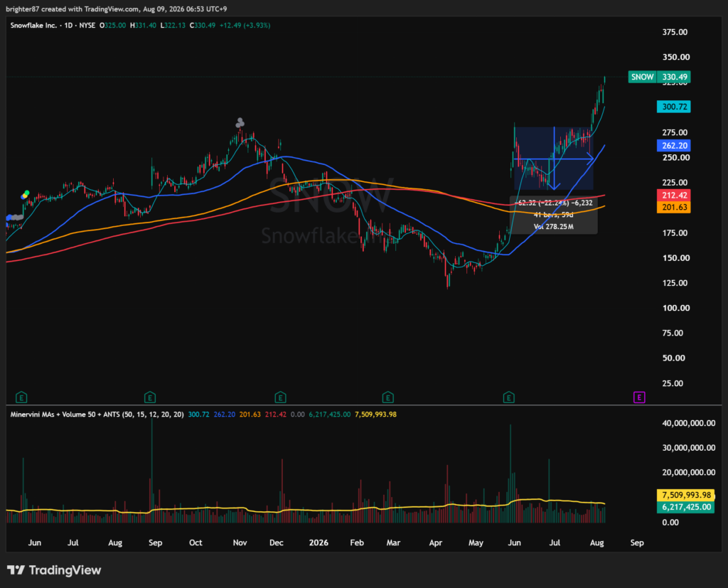Click the 350.00 price axis value
Screen dimensions: 728x588
coord(675,57)
